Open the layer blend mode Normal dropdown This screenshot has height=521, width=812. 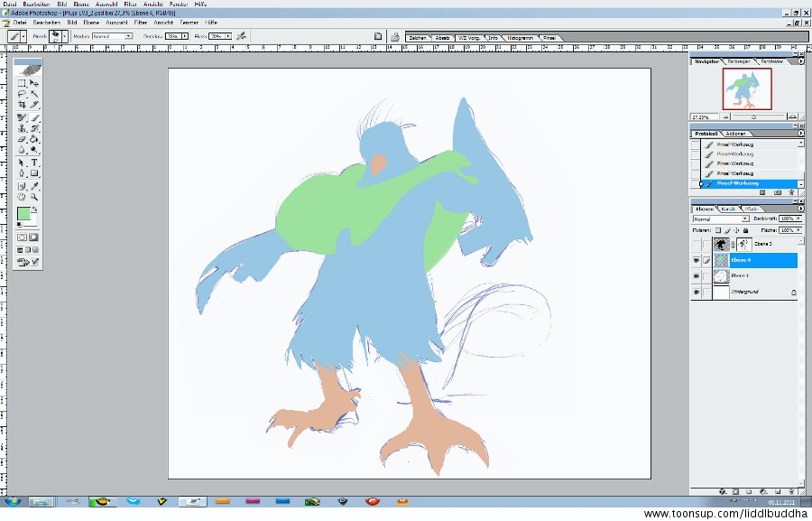click(721, 219)
